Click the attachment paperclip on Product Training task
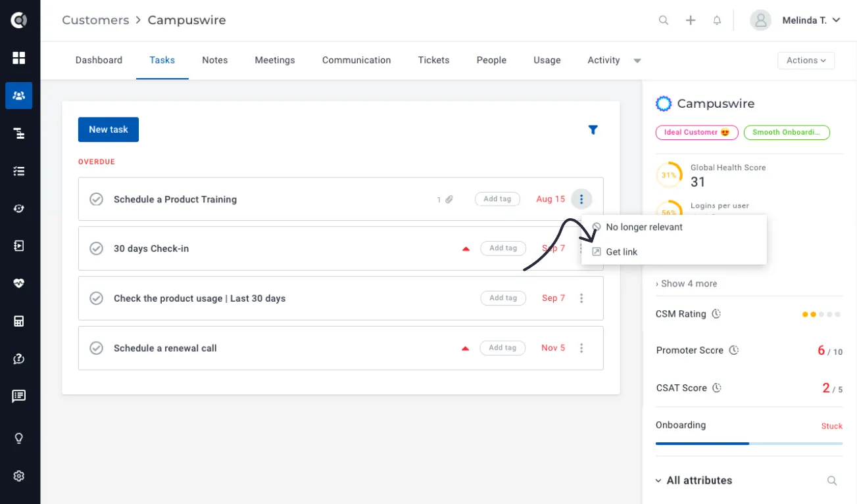857x504 pixels. [x=449, y=199]
